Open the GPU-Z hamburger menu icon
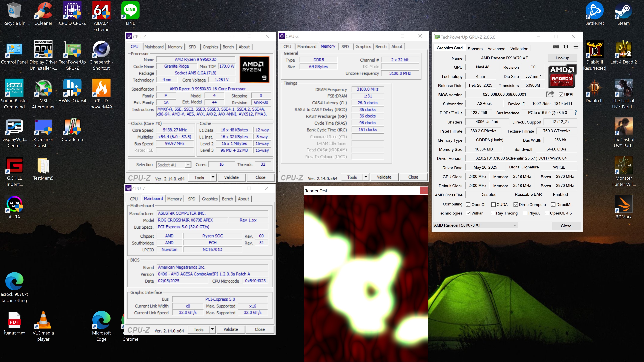644x362 pixels. [x=576, y=47]
